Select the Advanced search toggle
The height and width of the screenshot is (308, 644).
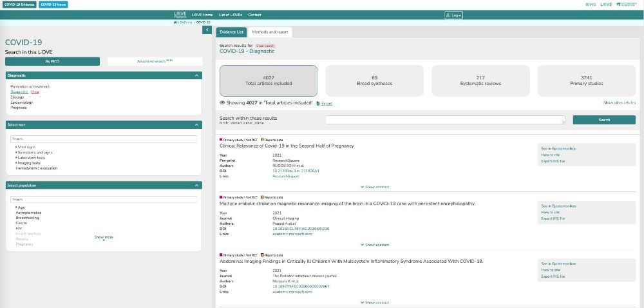155,61
